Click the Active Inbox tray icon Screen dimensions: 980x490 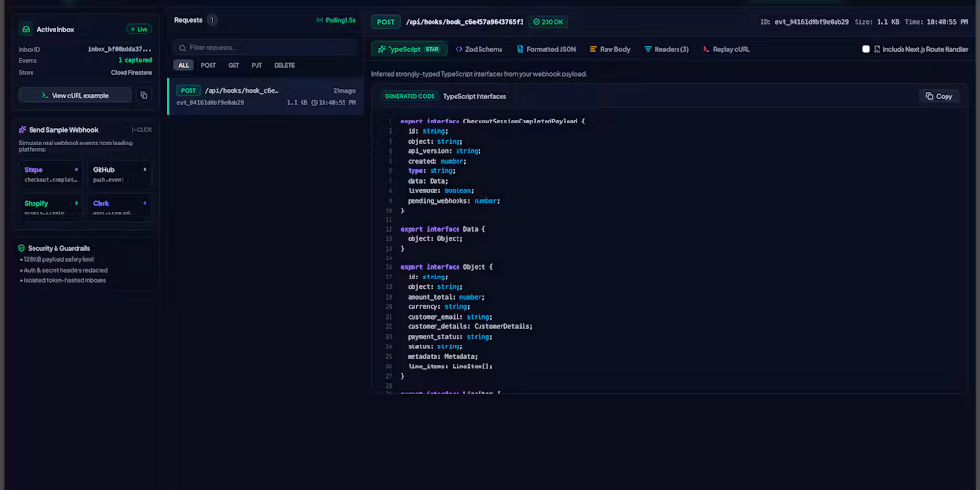(x=26, y=30)
